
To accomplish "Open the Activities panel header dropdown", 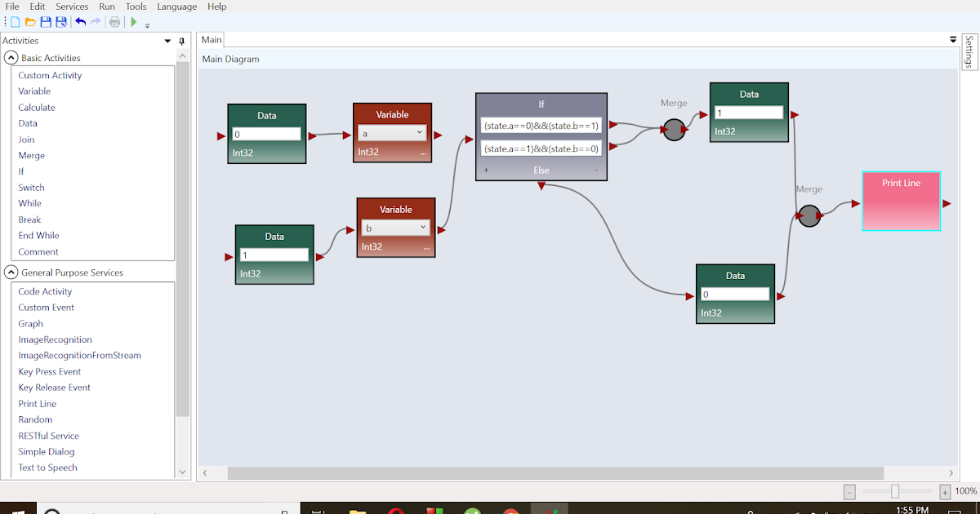I will point(169,41).
